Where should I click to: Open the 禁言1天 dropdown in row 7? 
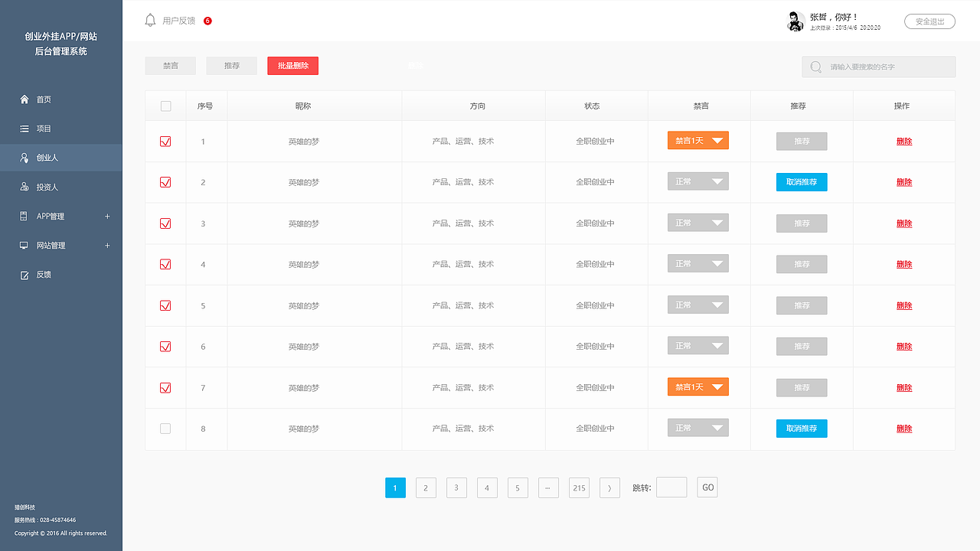pos(698,387)
